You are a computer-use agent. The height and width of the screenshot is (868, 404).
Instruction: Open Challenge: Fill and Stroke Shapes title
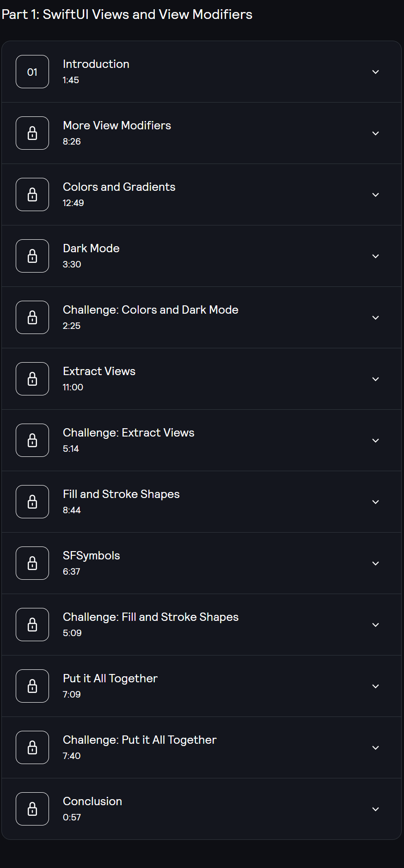coord(151,617)
